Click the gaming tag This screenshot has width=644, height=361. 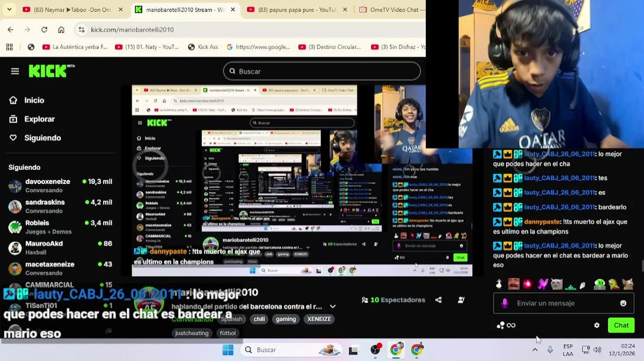pos(286,319)
